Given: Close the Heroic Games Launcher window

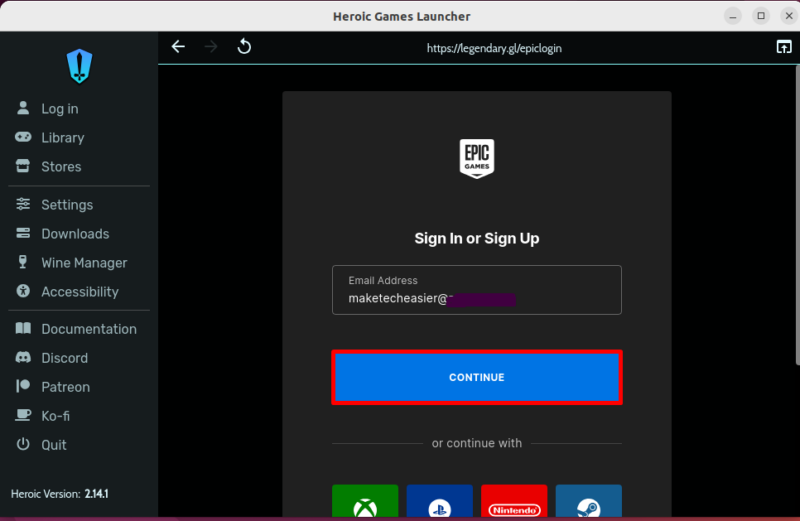Looking at the screenshot, I should [789, 16].
